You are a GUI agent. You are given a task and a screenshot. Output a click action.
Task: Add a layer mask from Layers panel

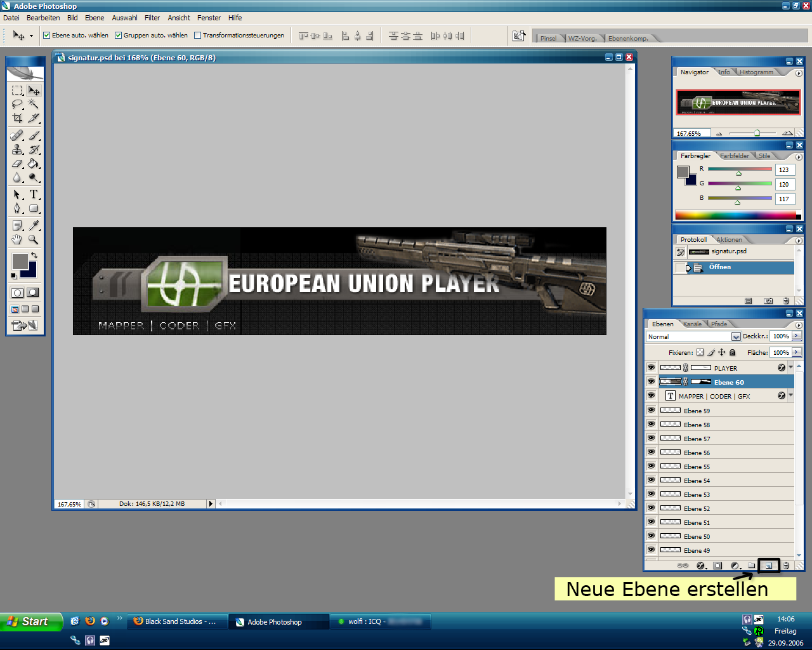coord(717,565)
